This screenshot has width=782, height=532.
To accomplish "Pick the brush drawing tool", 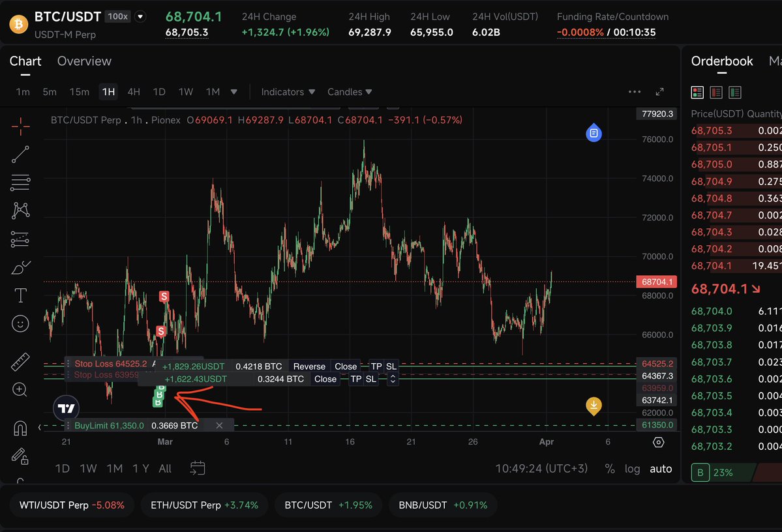I will [20, 268].
